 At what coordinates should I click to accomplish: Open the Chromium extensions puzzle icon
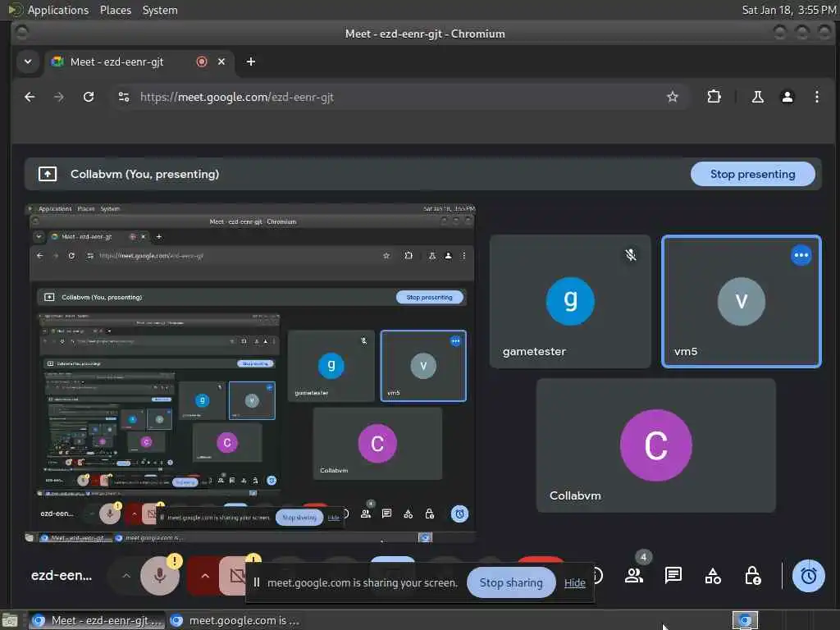[714, 97]
